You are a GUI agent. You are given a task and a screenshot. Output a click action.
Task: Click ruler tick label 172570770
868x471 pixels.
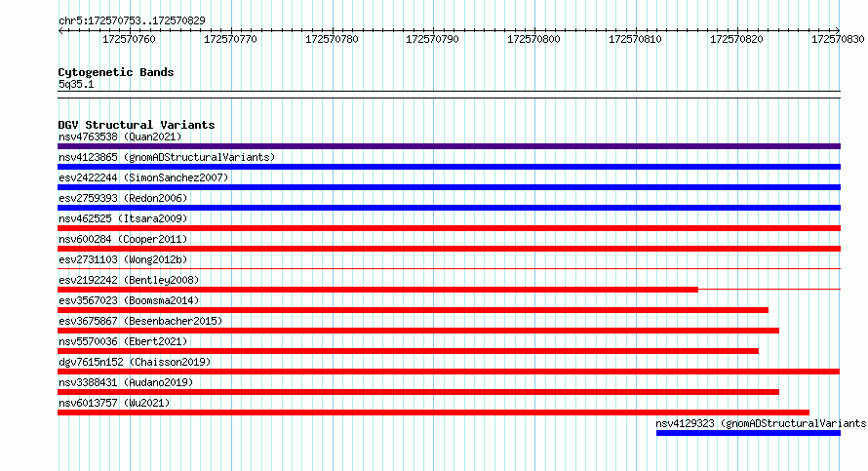point(230,39)
